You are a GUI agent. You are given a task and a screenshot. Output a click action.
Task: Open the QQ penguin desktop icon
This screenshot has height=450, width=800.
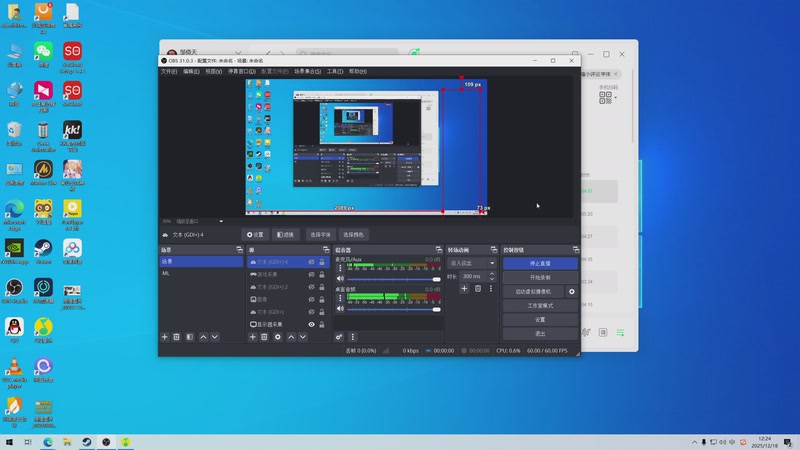click(14, 330)
